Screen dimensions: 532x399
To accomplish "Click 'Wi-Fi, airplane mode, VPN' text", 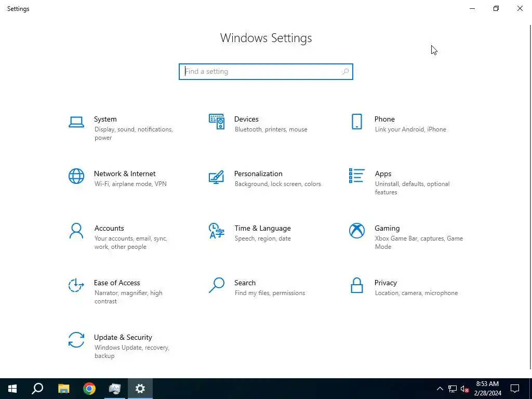I will click(x=130, y=184).
